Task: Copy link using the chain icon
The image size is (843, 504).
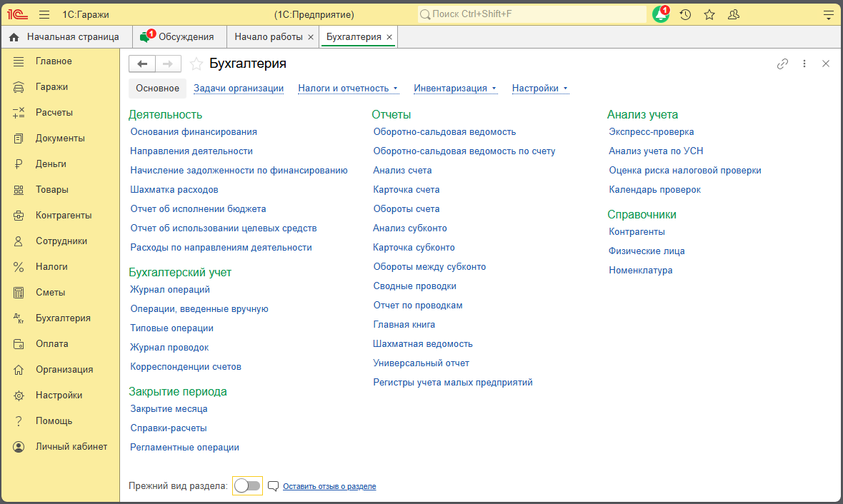Action: [x=782, y=64]
